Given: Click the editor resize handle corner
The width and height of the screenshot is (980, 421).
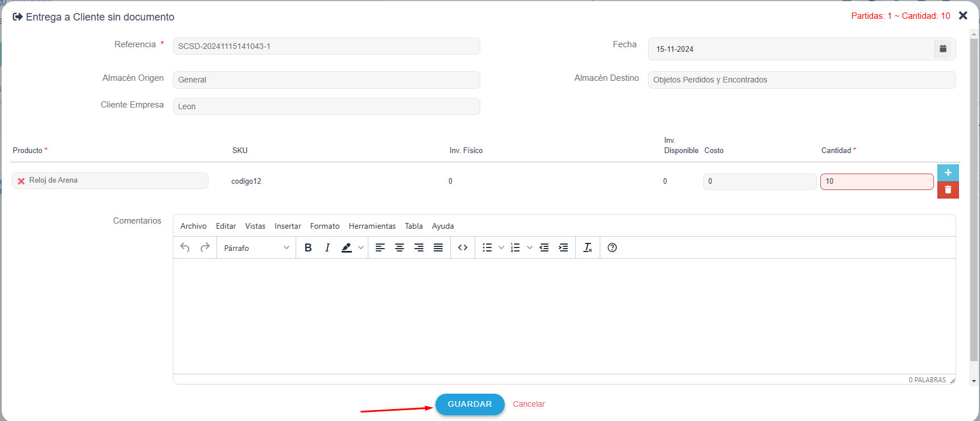Looking at the screenshot, I should (953, 381).
